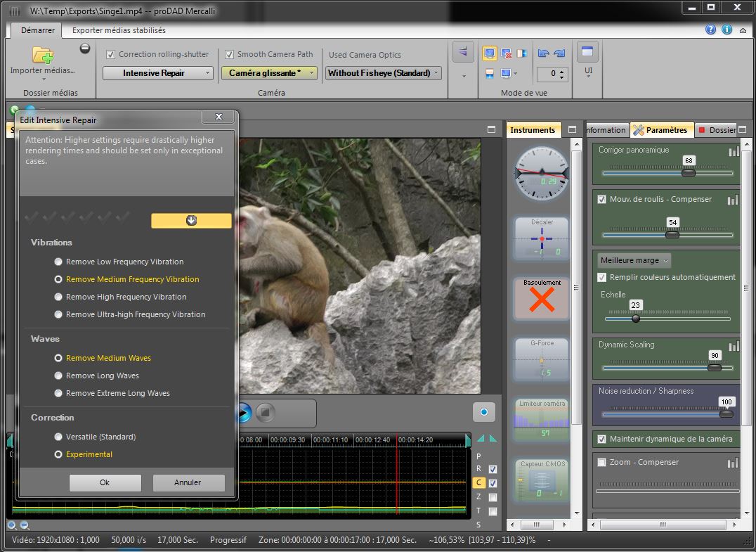Image resolution: width=756 pixels, height=552 pixels.
Task: Open the Meilleure marge dropdown
Action: pyautogui.click(x=634, y=261)
